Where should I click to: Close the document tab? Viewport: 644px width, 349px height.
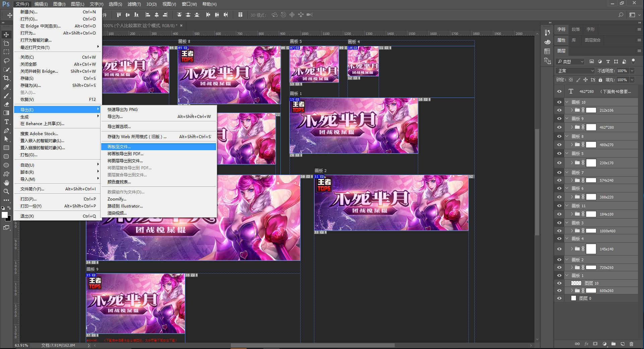click(181, 25)
